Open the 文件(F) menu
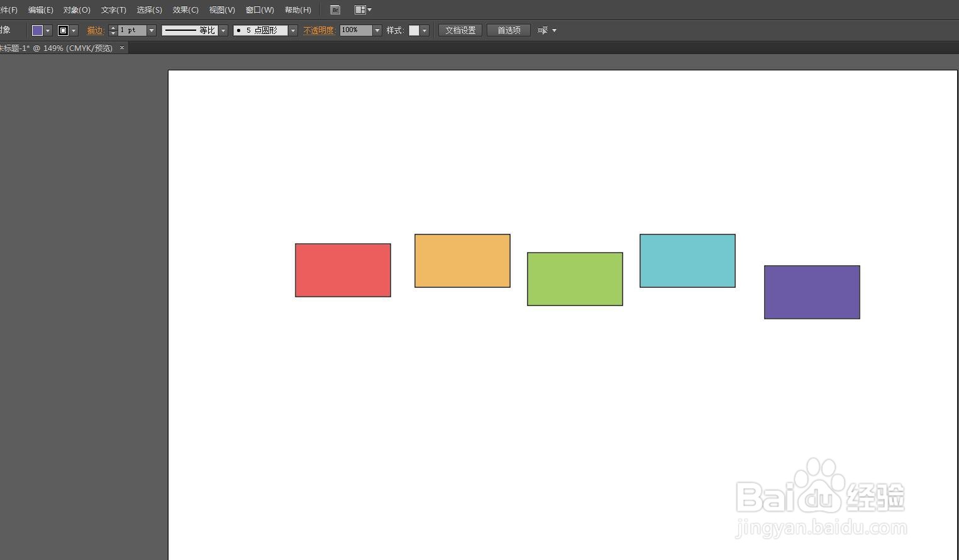Viewport: 959px width, 560px height. coord(9,10)
